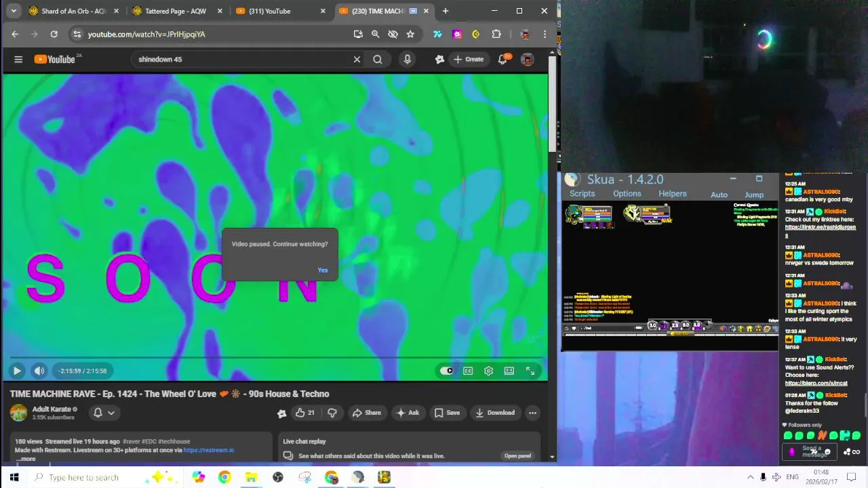Open linktr.ee link in chat
This screenshot has height=488, width=868.
pyautogui.click(x=820, y=231)
